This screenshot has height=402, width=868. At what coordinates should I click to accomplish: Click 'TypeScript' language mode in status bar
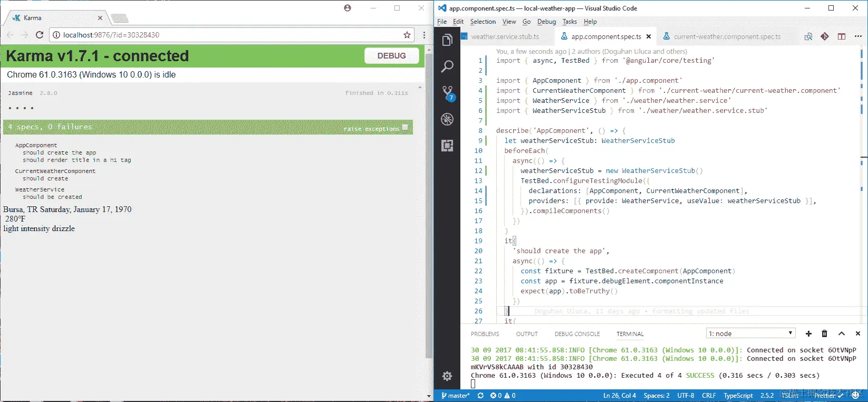pos(738,395)
